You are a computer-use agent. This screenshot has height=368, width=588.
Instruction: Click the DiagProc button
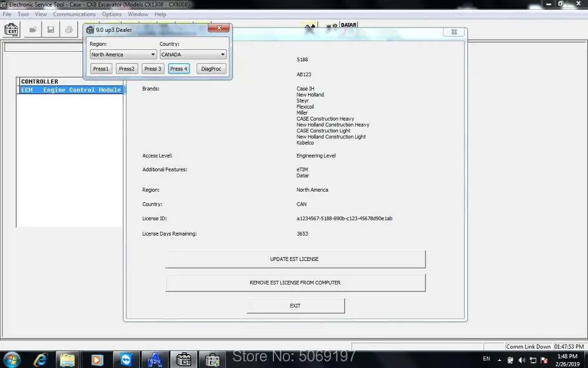(x=211, y=69)
